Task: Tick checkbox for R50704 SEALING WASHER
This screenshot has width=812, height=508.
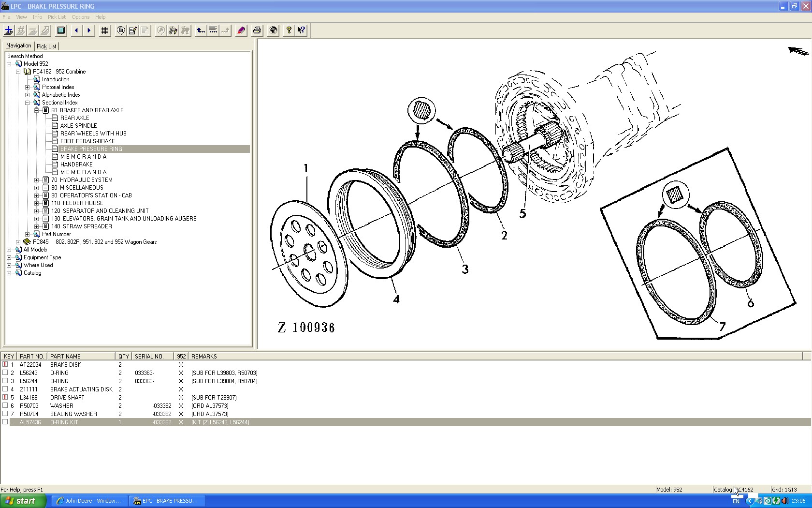Action: click(x=5, y=414)
